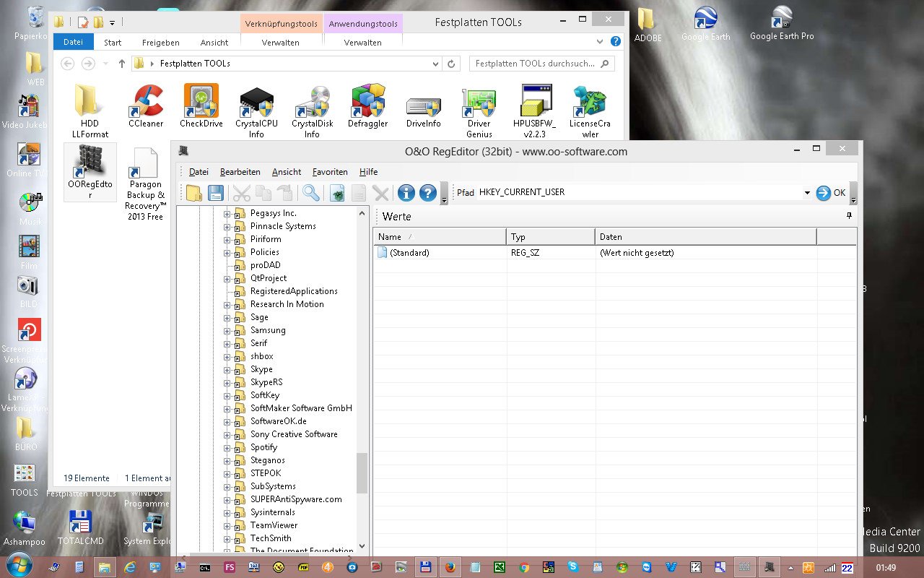Sort by Name column header
924x578 pixels.
click(440, 237)
